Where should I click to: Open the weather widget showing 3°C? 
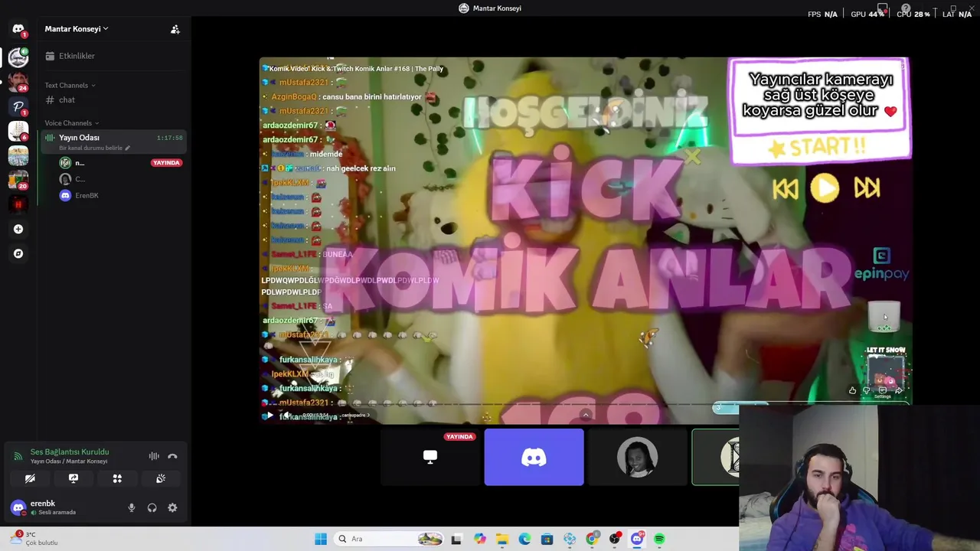click(x=35, y=539)
